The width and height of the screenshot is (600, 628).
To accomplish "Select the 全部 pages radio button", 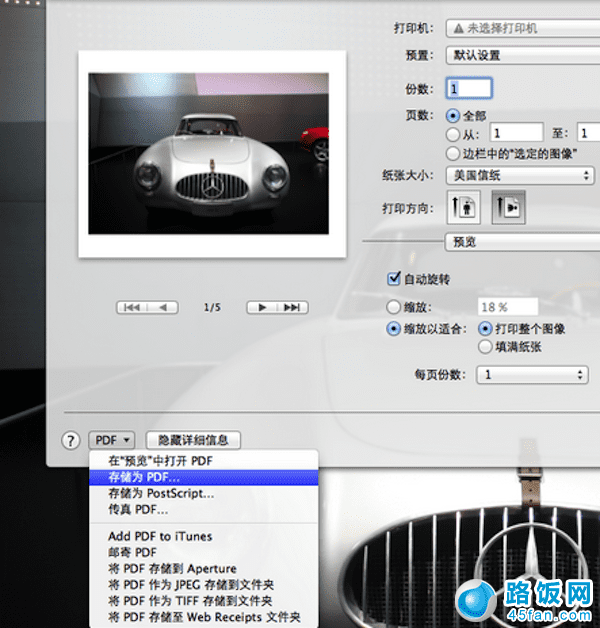I will pyautogui.click(x=453, y=116).
